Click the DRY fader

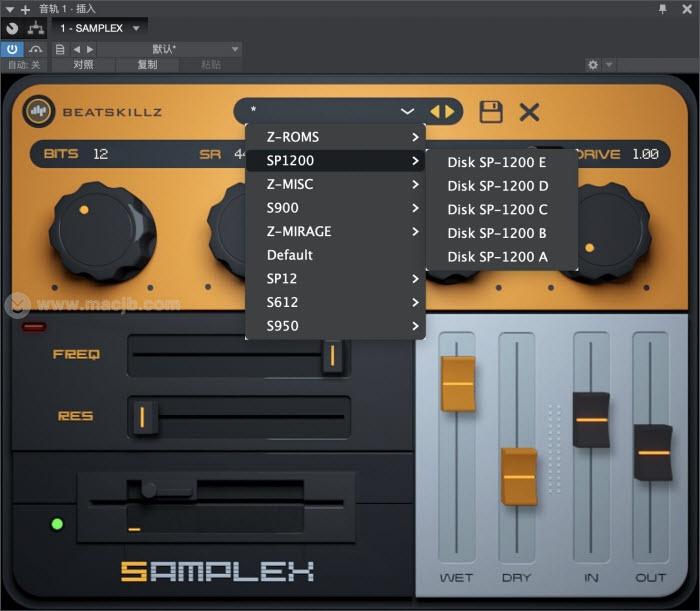[519, 476]
